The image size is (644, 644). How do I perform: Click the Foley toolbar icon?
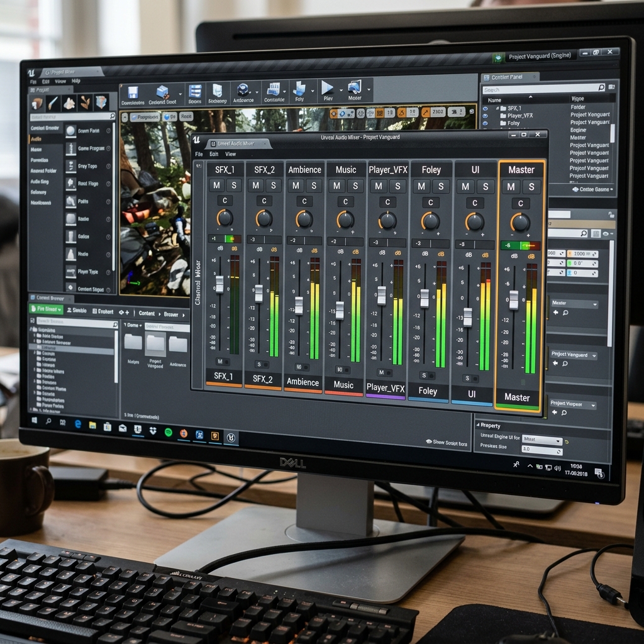[299, 89]
